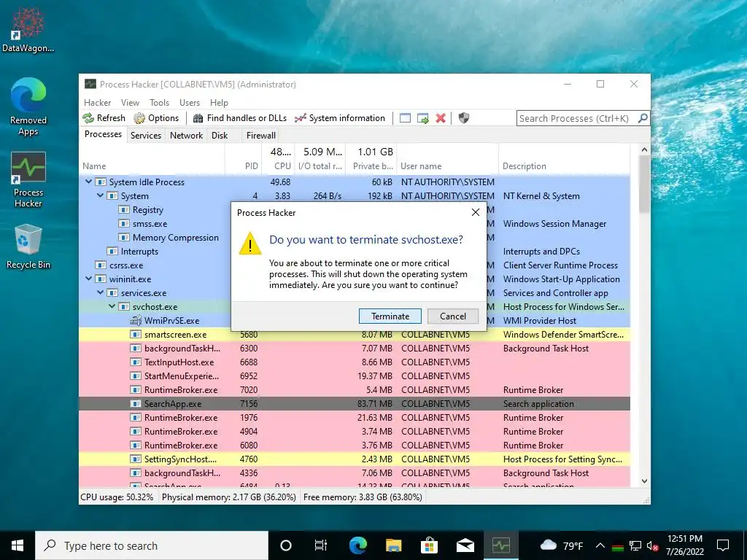Click the weather 79°F taskbar widget

[x=562, y=545]
